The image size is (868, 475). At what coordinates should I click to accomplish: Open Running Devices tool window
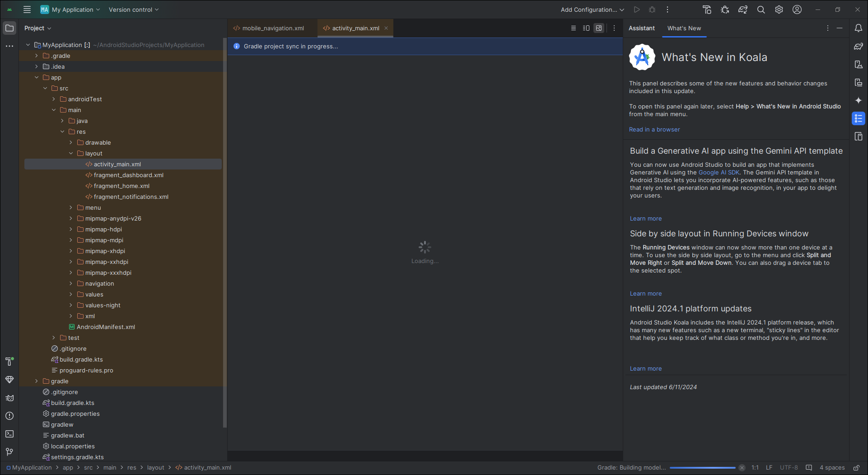pos(859,82)
